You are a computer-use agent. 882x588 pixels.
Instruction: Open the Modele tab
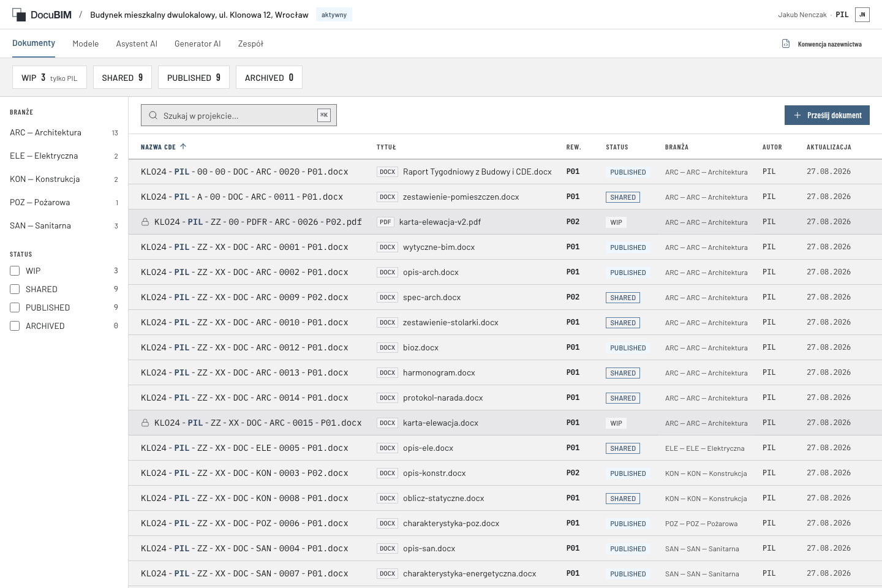[x=86, y=43]
